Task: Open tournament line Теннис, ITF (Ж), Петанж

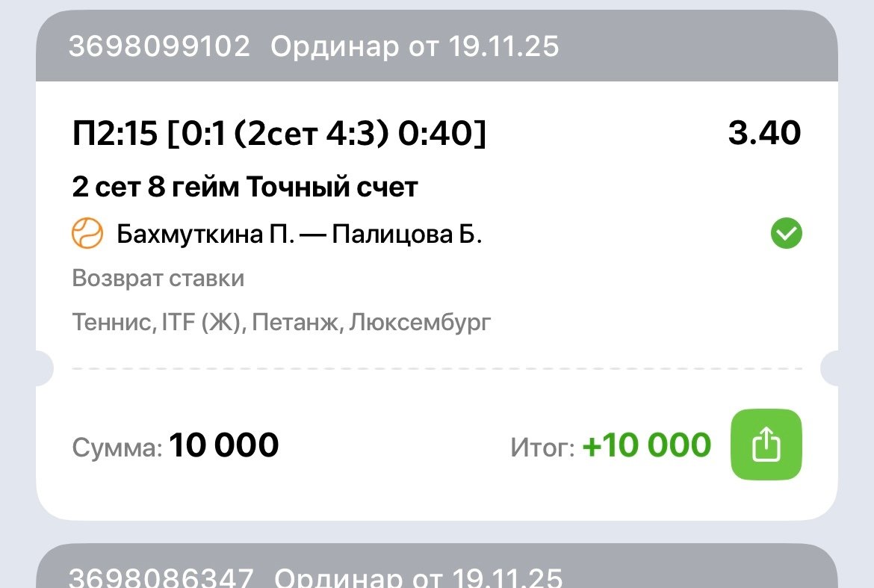Action: [282, 323]
